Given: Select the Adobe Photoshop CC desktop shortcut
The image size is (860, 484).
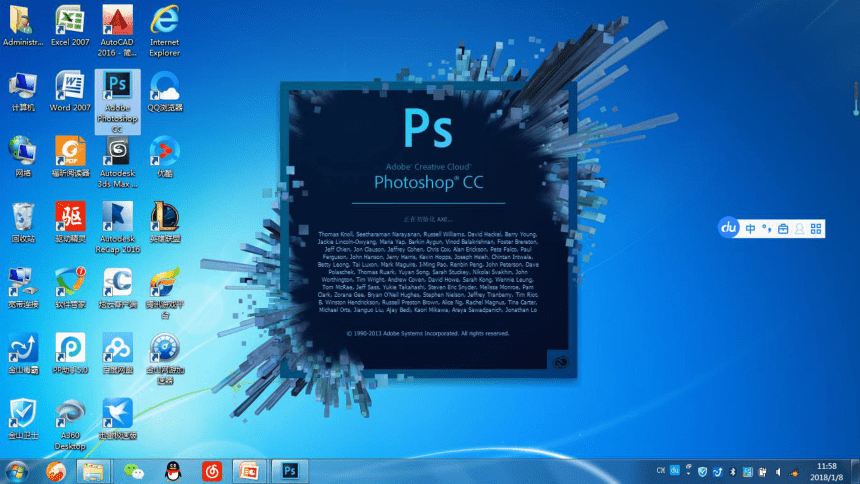Looking at the screenshot, I should click(x=117, y=102).
